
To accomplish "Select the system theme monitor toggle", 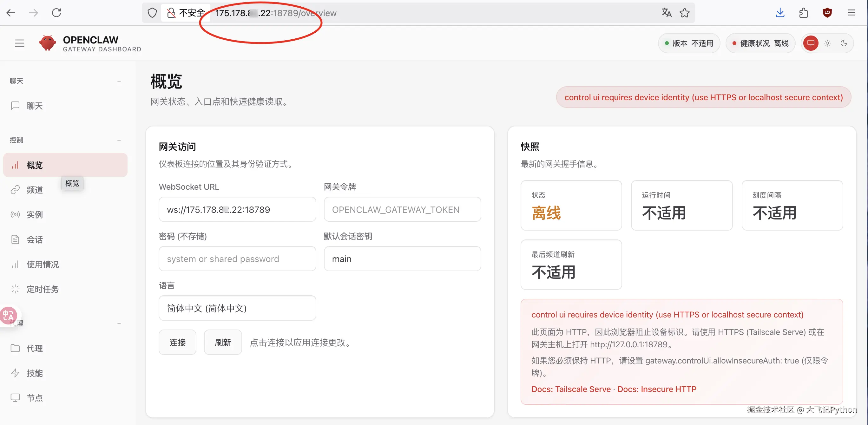I will pyautogui.click(x=811, y=43).
